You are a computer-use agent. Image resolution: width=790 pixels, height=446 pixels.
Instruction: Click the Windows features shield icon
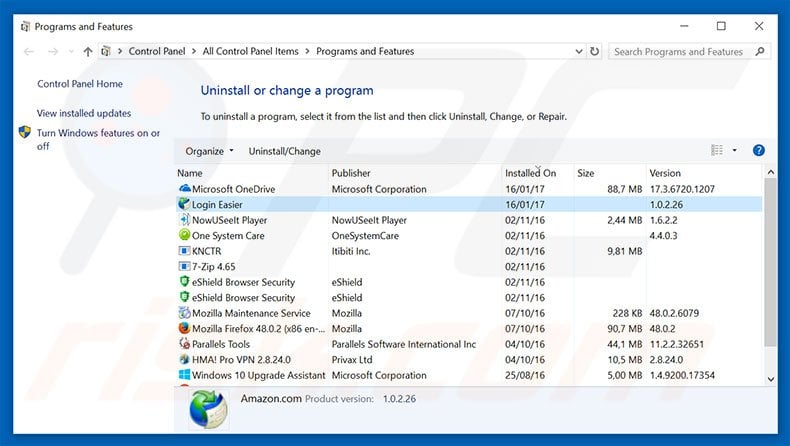pyautogui.click(x=25, y=133)
